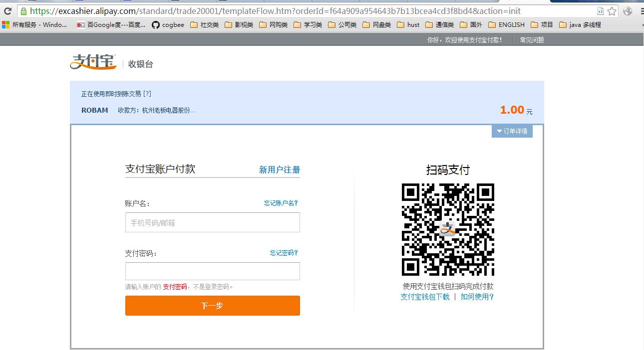
Task: Click the 忘记密码? link
Action: point(284,253)
